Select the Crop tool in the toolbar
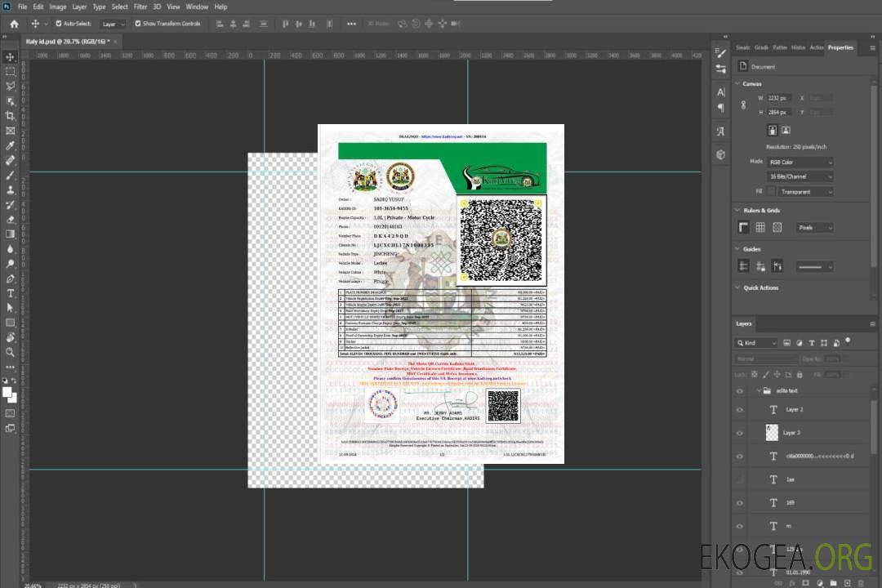Viewport: 882px width, 588px height. [x=11, y=116]
